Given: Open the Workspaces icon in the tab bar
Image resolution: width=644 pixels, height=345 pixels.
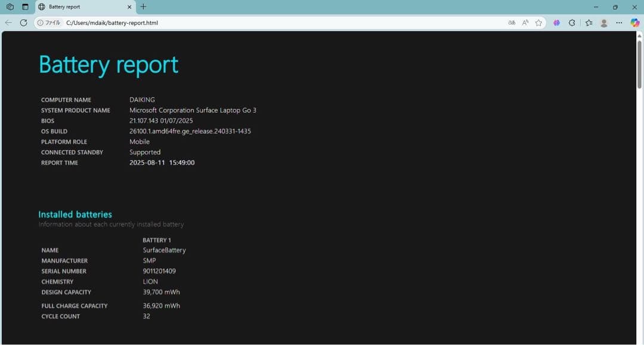Looking at the screenshot, I should point(10,7).
